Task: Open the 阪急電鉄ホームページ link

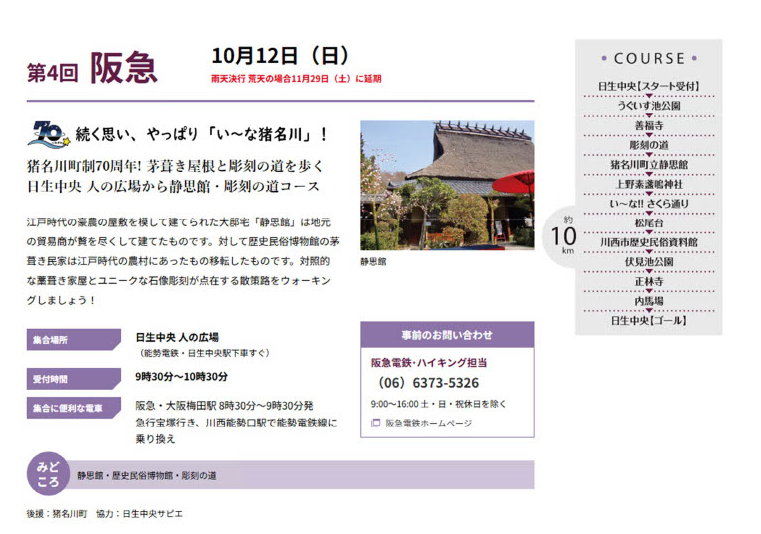Action: tap(429, 423)
